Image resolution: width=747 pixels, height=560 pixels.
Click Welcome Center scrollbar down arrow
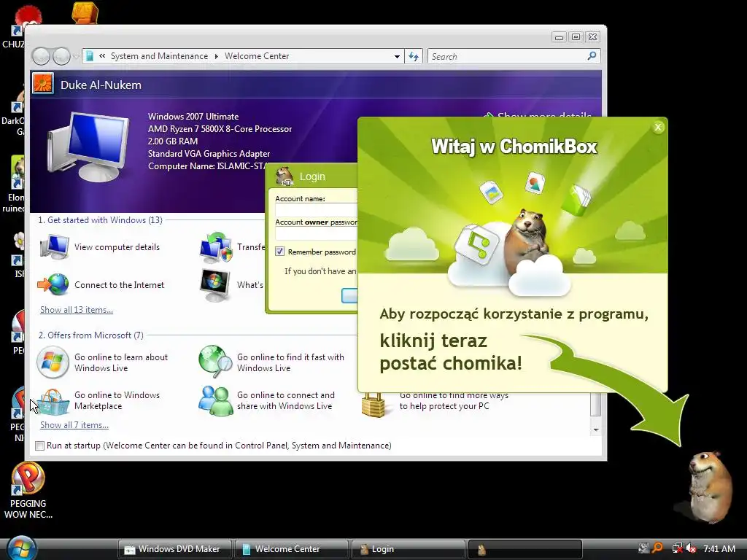595,429
